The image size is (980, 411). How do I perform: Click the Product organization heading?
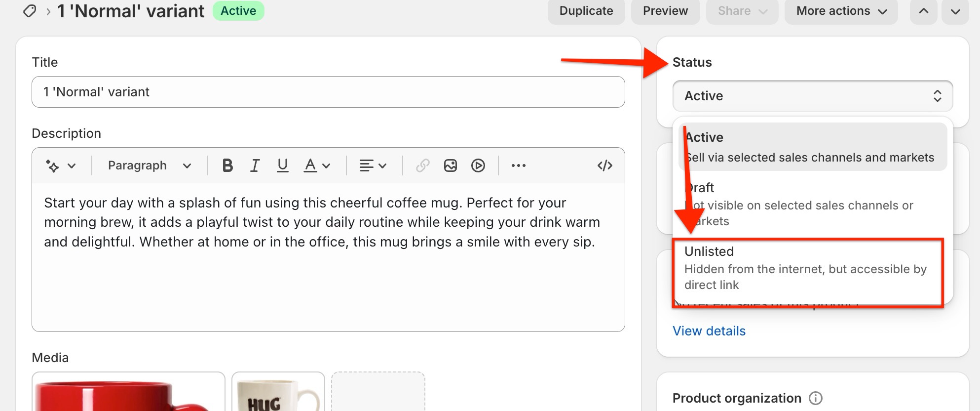point(737,398)
